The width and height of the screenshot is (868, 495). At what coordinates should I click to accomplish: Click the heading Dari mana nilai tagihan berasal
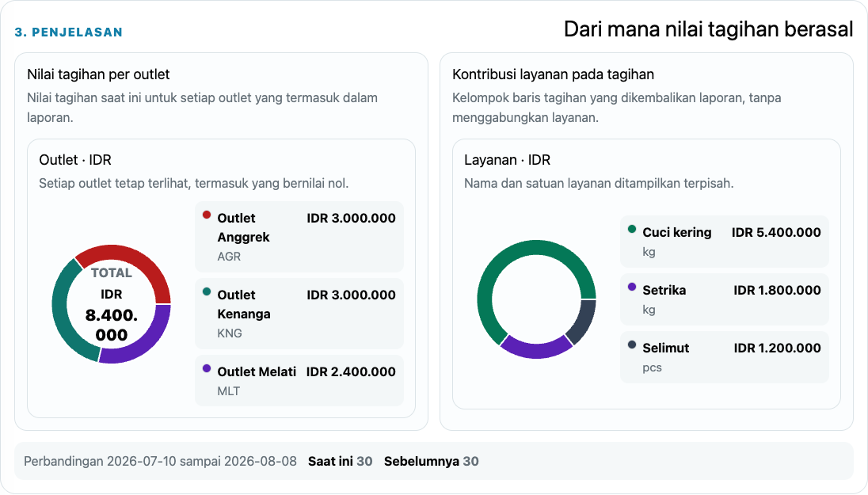tap(708, 29)
